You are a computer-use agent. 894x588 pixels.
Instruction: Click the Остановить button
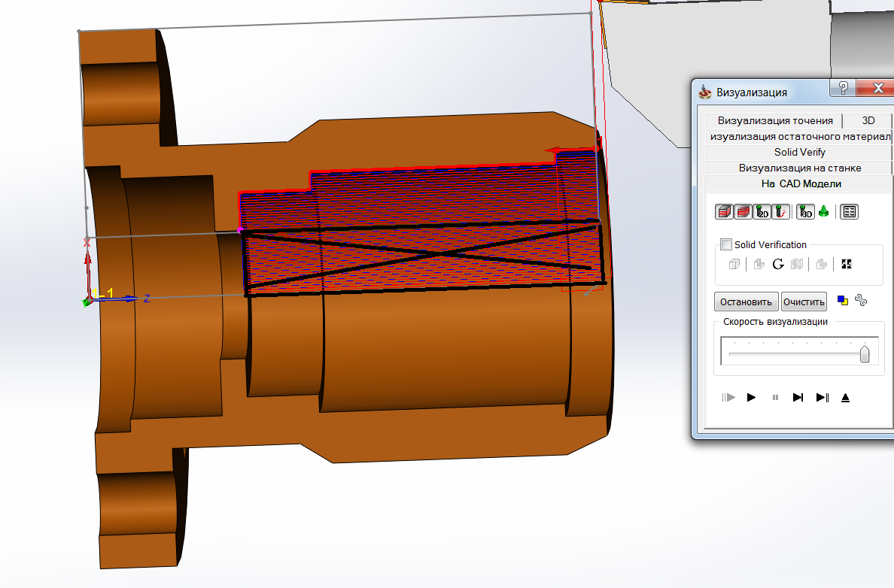click(746, 302)
